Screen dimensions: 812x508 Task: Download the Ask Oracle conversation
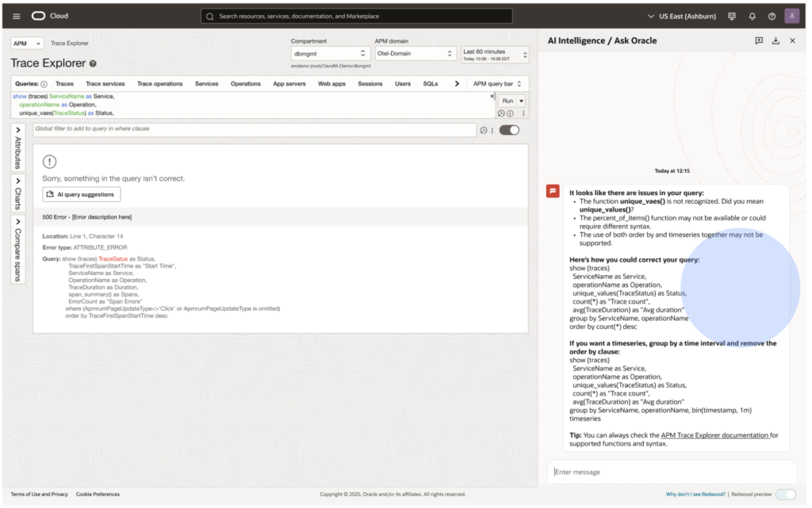pos(776,40)
